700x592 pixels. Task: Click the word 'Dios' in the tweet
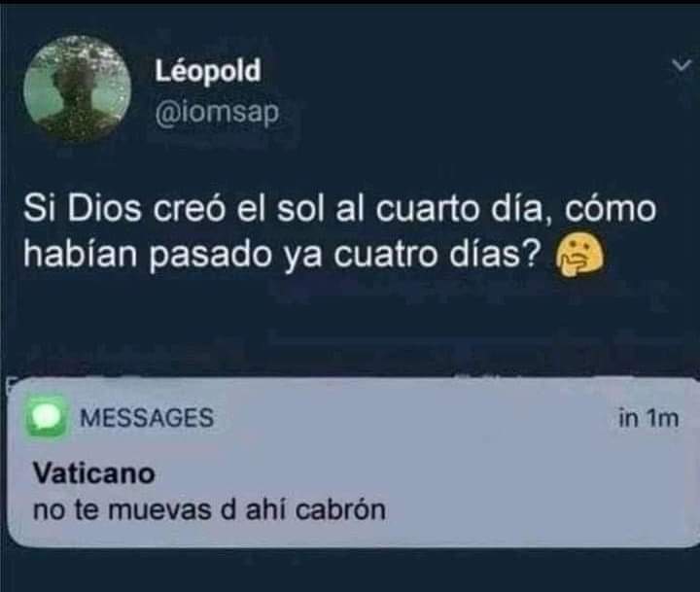(x=104, y=209)
